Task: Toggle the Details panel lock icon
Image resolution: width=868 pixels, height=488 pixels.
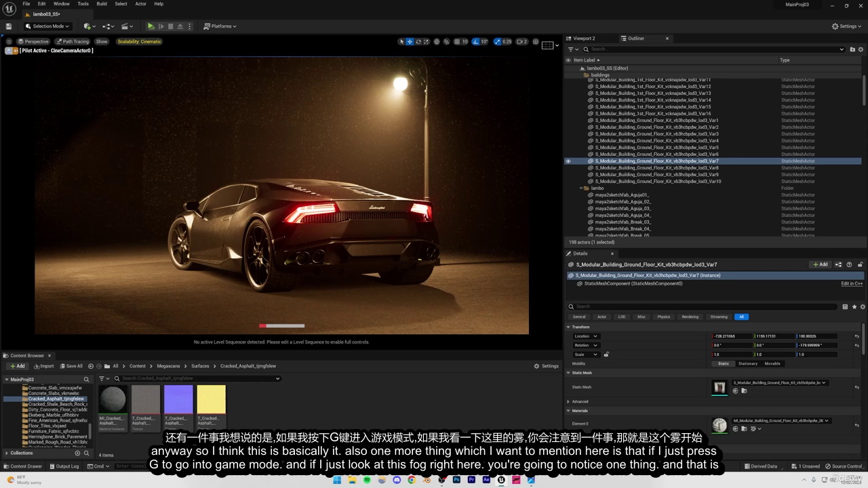Action: pos(860,264)
